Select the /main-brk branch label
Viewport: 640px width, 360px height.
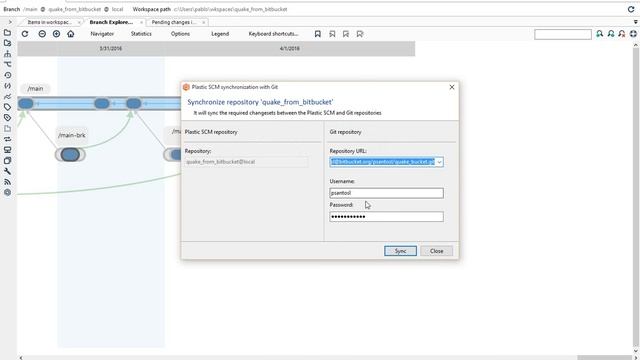pyautogui.click(x=72, y=135)
